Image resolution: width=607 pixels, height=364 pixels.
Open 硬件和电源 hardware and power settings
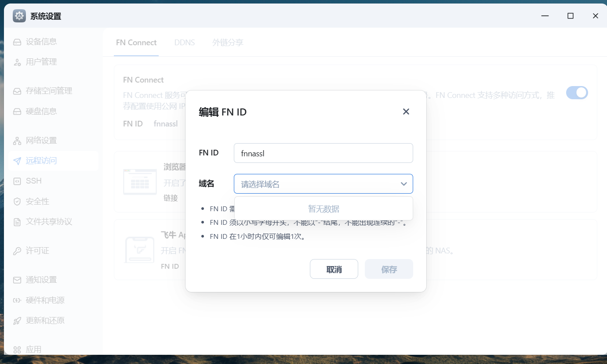coord(16,300)
